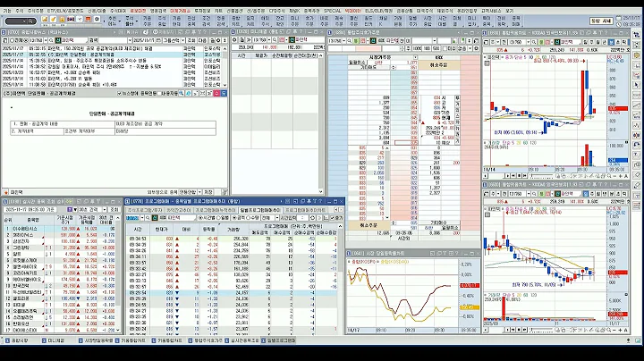Click inside the news list vertical scrollbar
This screenshot has width=644, height=361.
(225, 68)
